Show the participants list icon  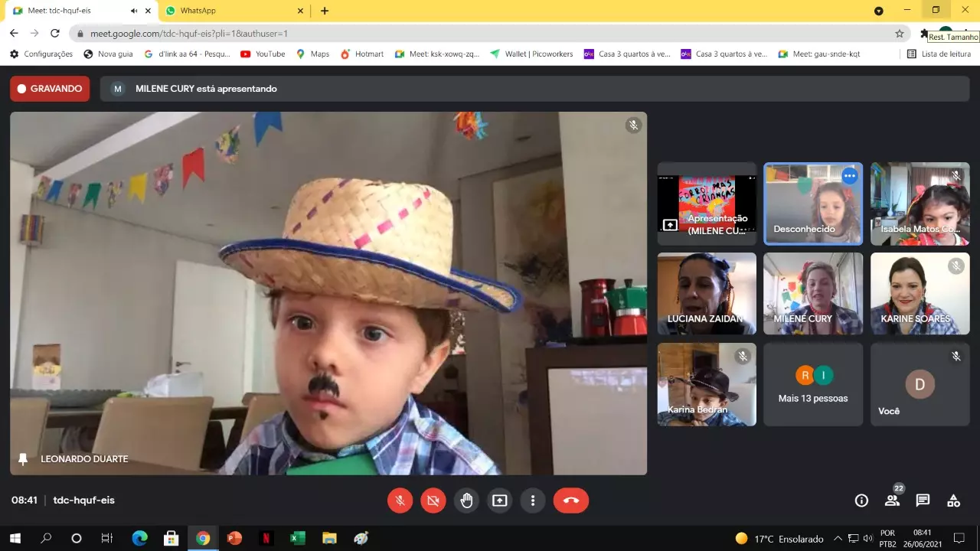tap(892, 500)
